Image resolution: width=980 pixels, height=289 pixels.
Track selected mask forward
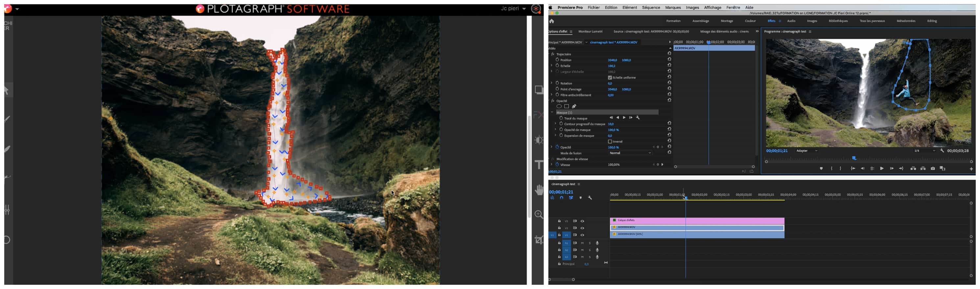point(624,117)
